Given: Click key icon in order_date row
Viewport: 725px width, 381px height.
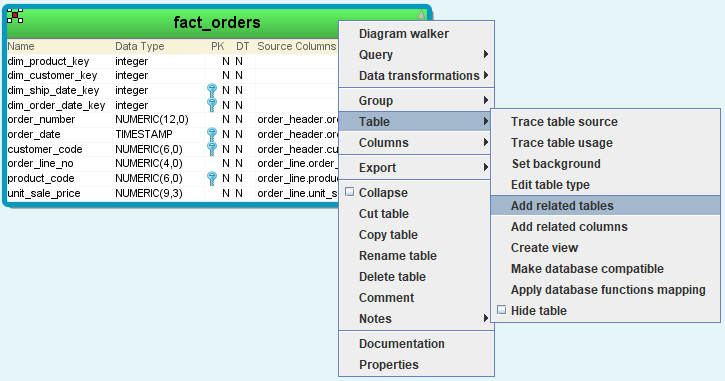Looking at the screenshot, I should tap(212, 135).
